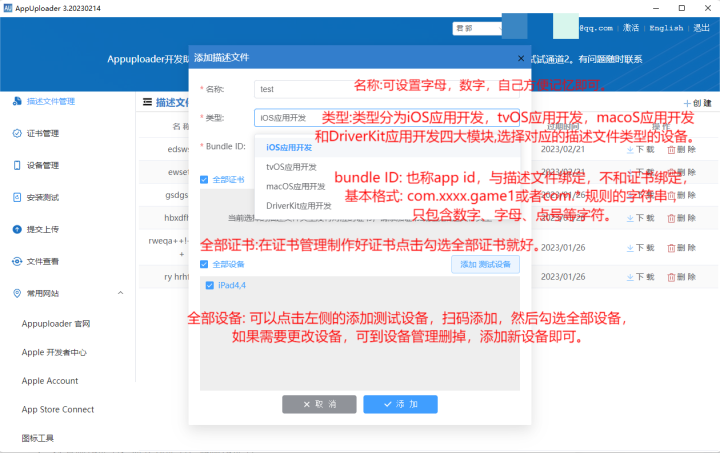Image resolution: width=720 pixels, height=453 pixels.
Task: Open 提交上传 in the sidebar
Action: [42, 229]
